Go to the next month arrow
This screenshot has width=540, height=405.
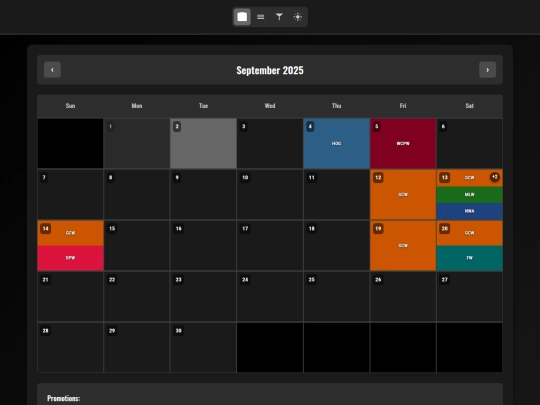[x=488, y=70]
